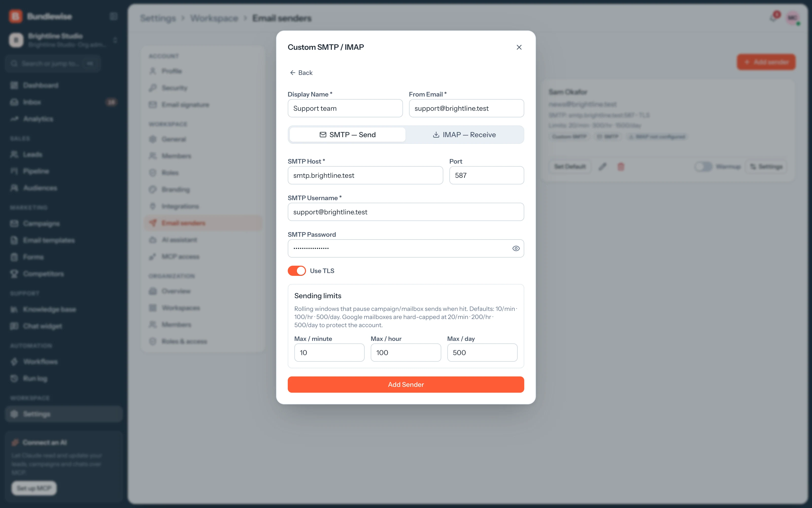Open Campaigns in the sidebar
This screenshot has height=508, width=812.
coord(64,224)
